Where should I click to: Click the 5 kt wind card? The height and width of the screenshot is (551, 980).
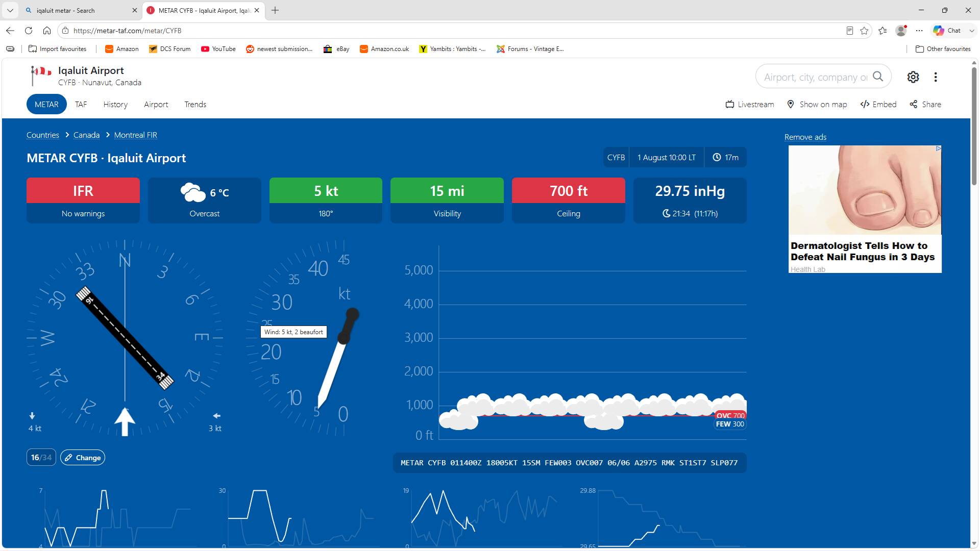point(326,200)
